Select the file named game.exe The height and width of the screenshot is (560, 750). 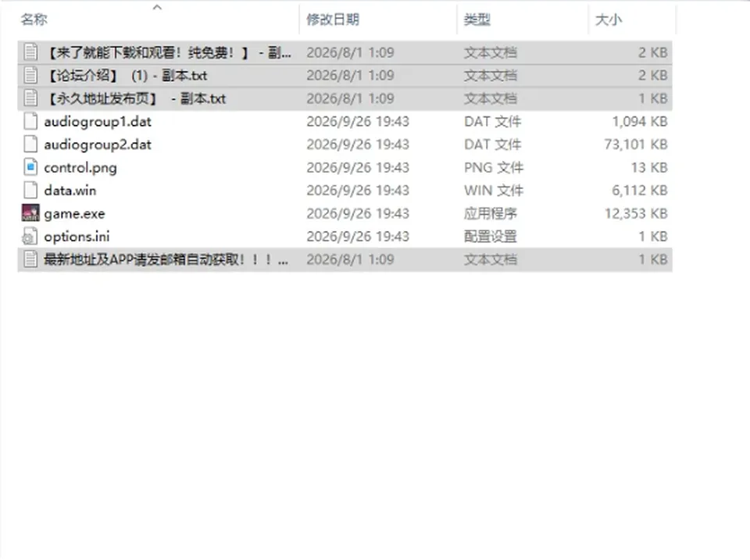[x=74, y=214]
